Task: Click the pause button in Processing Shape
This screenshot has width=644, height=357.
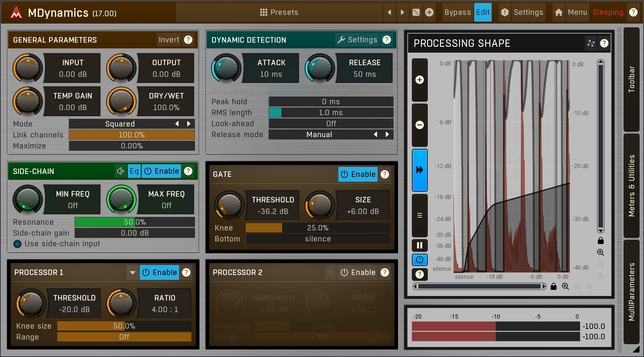Action: pyautogui.click(x=419, y=245)
